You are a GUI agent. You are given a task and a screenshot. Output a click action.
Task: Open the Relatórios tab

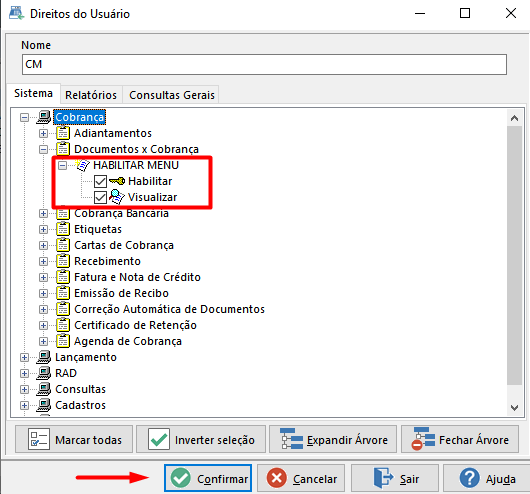tap(91, 95)
